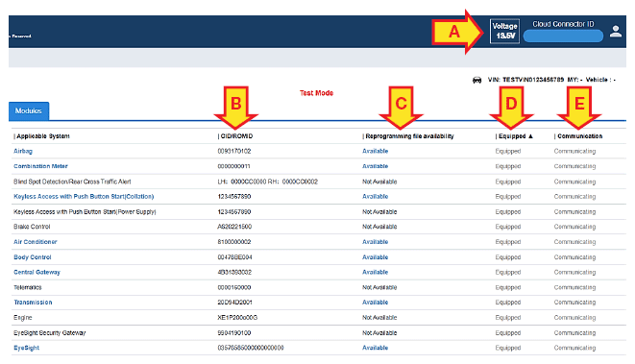Click Airbag CID value 0093170102

(234, 151)
